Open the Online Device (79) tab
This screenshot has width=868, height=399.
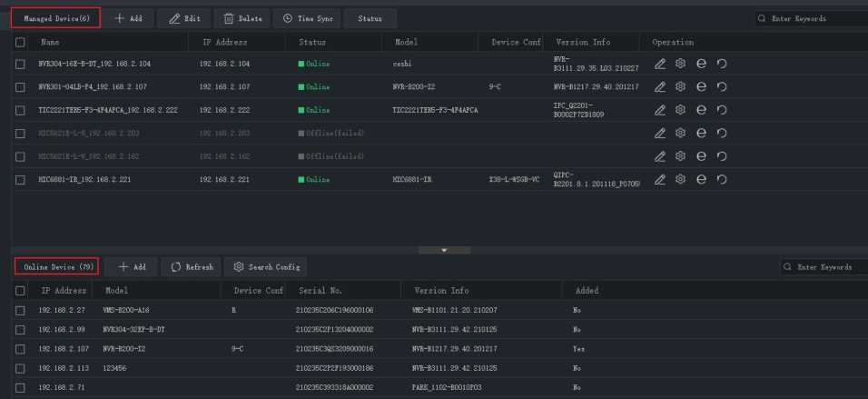pos(59,267)
